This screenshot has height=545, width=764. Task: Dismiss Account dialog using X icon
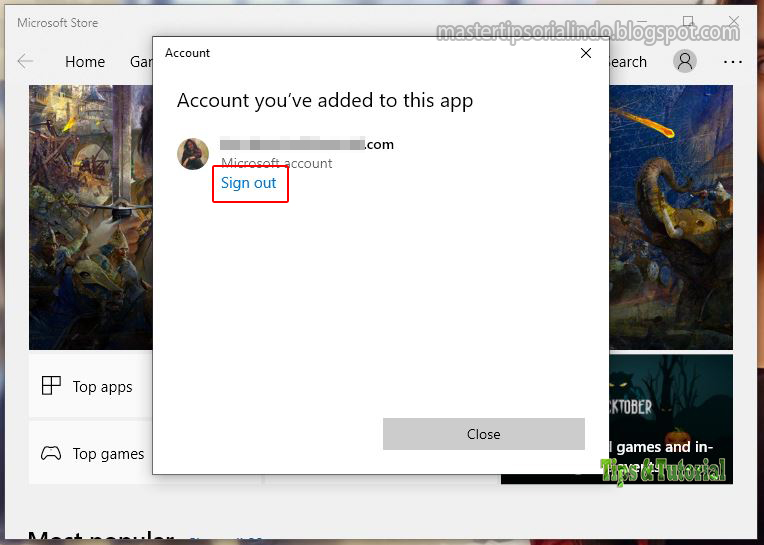click(x=586, y=53)
